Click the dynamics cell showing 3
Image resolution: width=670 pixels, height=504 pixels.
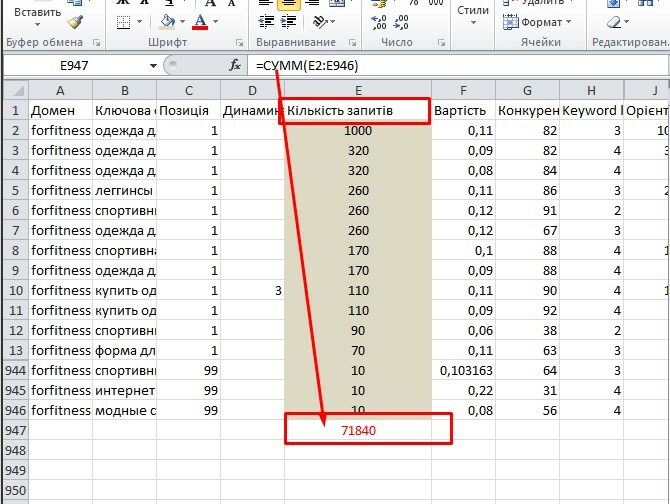pos(253,290)
